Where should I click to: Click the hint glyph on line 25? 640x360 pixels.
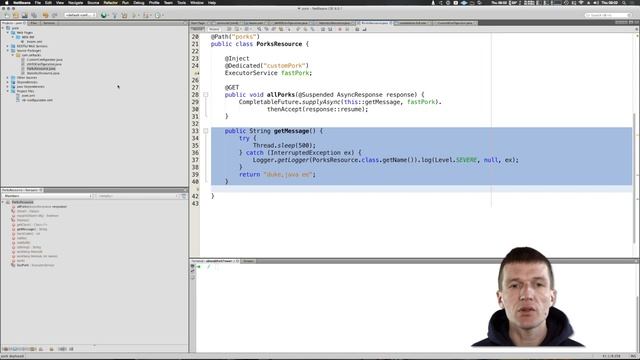(196, 73)
